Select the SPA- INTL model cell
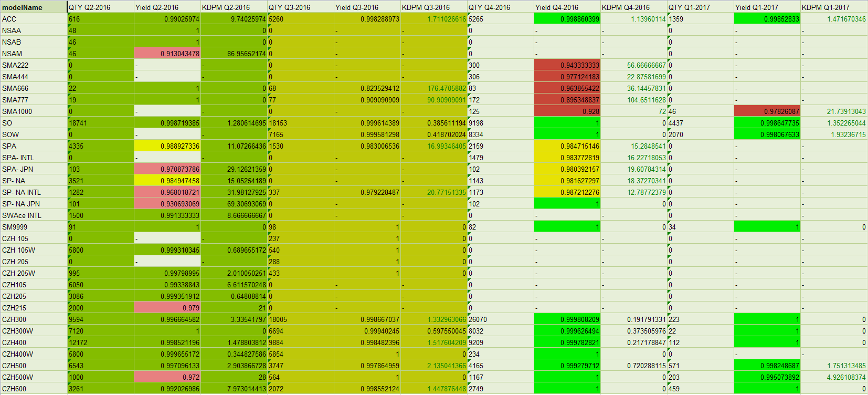 (34, 158)
